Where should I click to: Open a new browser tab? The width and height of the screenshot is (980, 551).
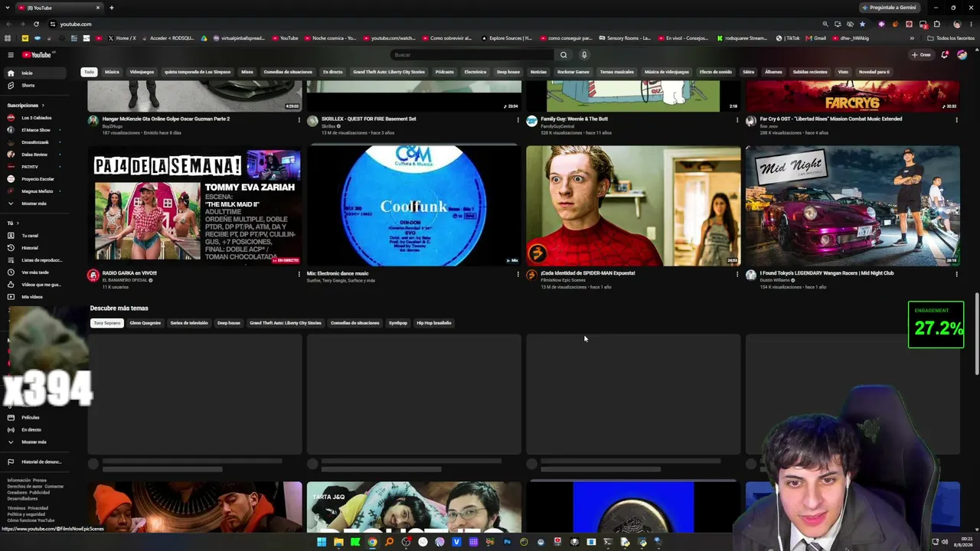tap(112, 8)
